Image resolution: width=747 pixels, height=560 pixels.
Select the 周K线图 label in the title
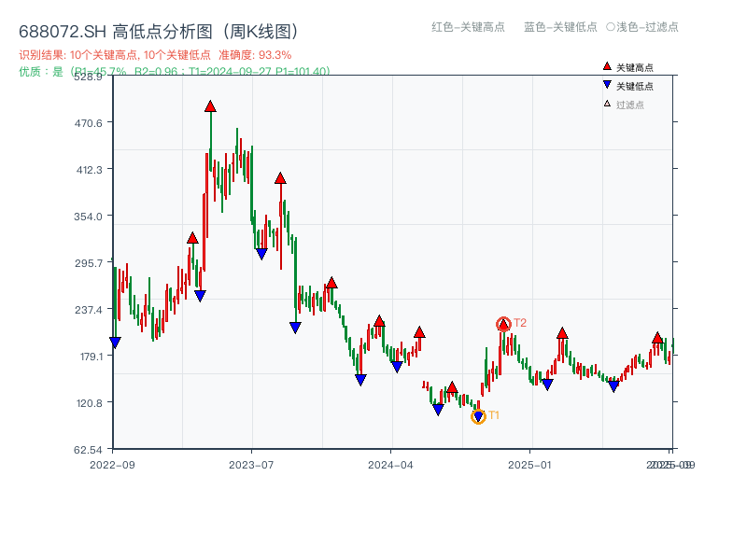(261, 29)
